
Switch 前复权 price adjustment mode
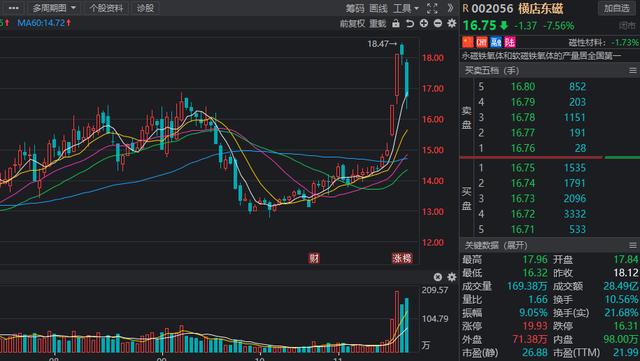point(352,24)
